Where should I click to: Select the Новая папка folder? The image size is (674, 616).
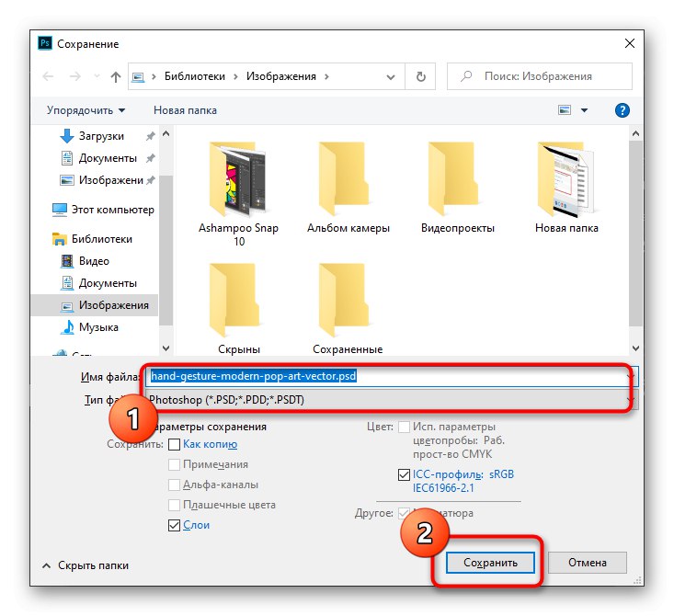point(566,188)
